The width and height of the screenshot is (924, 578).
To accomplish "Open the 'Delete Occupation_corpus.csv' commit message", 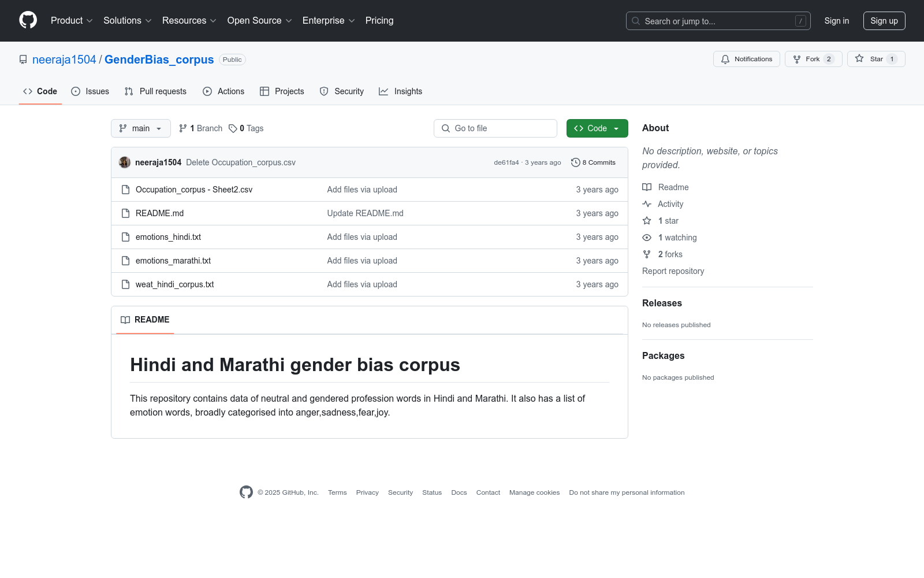I will [241, 162].
